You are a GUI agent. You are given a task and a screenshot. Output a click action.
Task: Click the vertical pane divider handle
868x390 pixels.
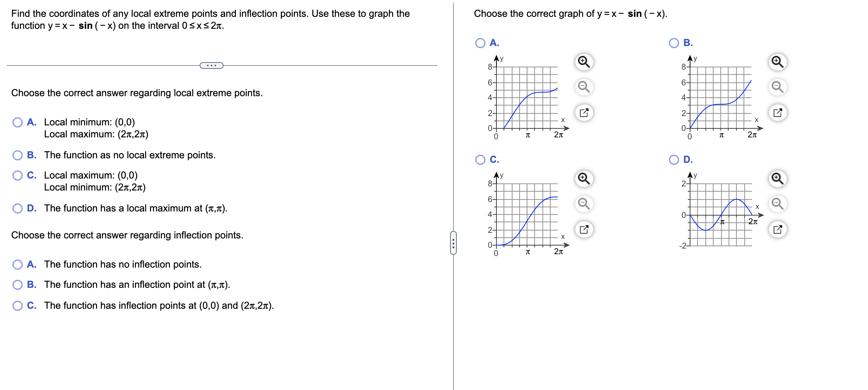(x=453, y=243)
